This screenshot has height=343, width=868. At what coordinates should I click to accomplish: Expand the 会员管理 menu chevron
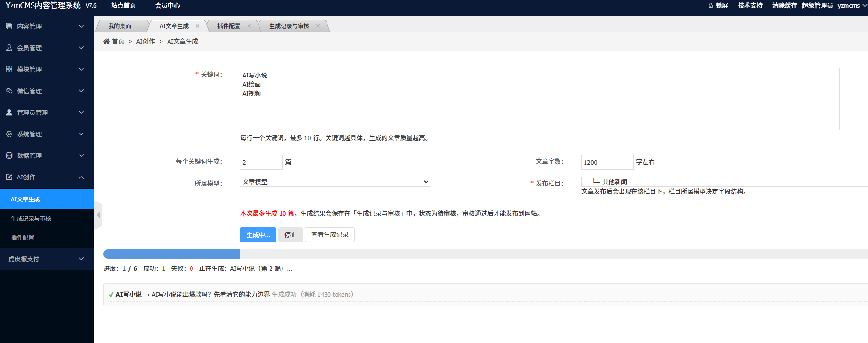[81, 48]
